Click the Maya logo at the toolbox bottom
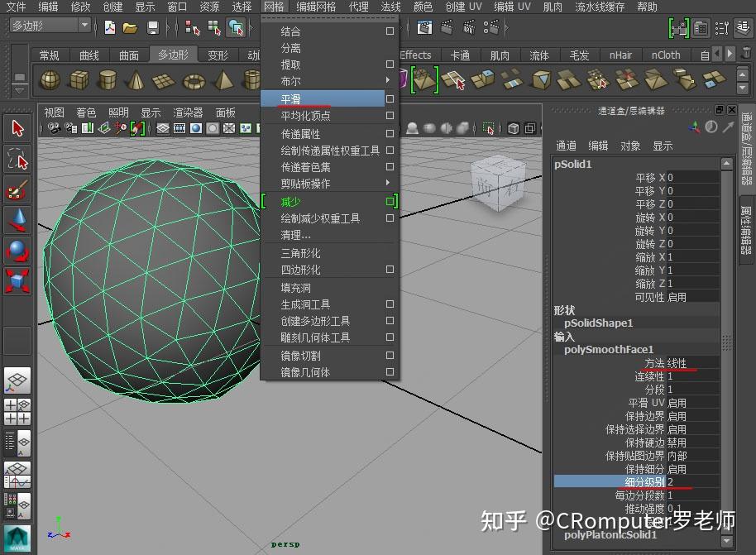This screenshot has width=756, height=555. click(x=17, y=538)
